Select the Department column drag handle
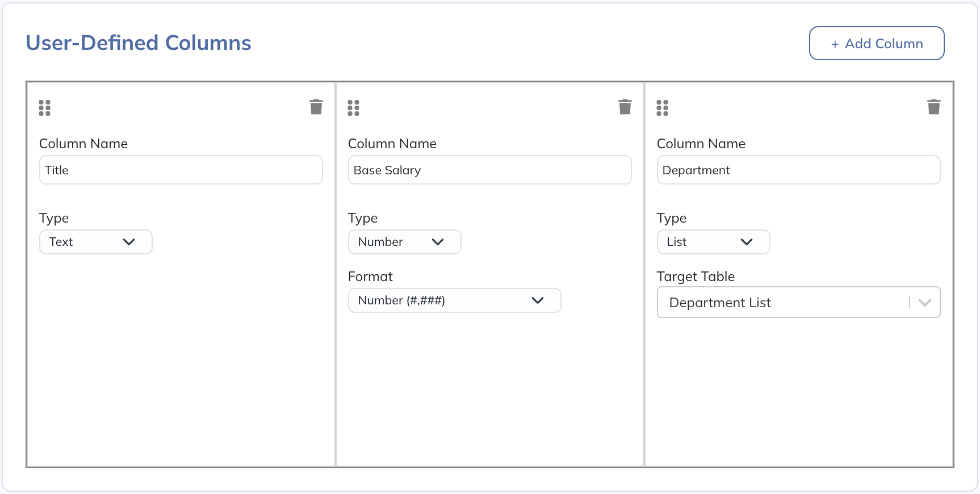This screenshot has width=980, height=494. (663, 108)
